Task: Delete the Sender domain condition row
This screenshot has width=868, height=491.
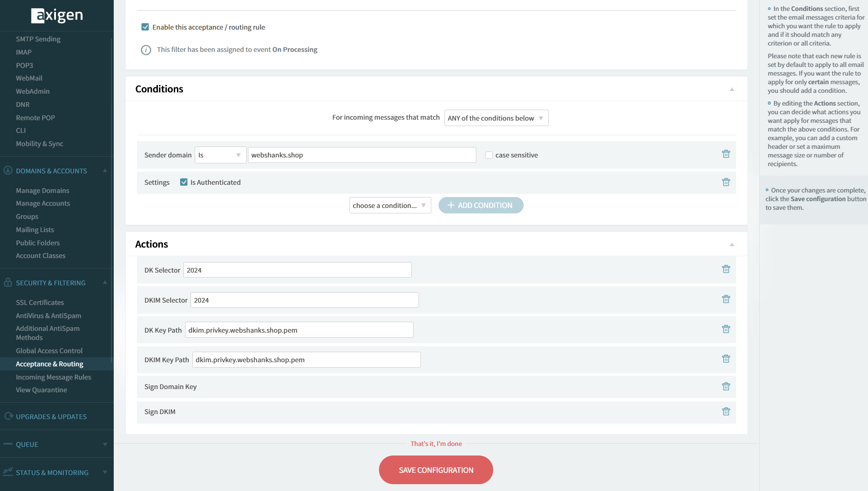Action: tap(726, 154)
